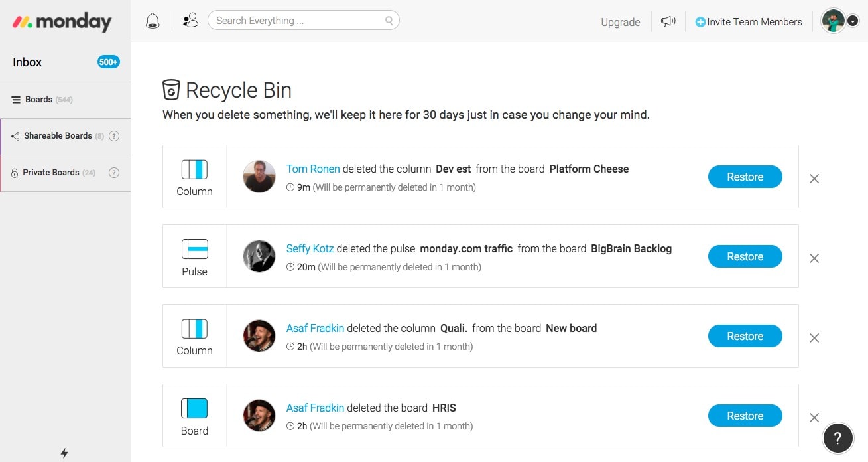Screen dimensions: 868x462
Task: Open the notifications bell icon
Action: pyautogui.click(x=153, y=21)
